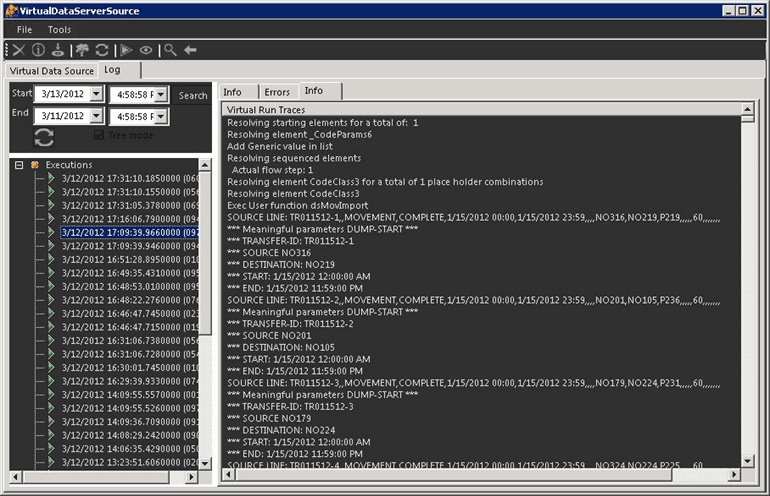
Task: Select execution 3/12/2012 16:49:35.4310000
Action: coord(130,273)
